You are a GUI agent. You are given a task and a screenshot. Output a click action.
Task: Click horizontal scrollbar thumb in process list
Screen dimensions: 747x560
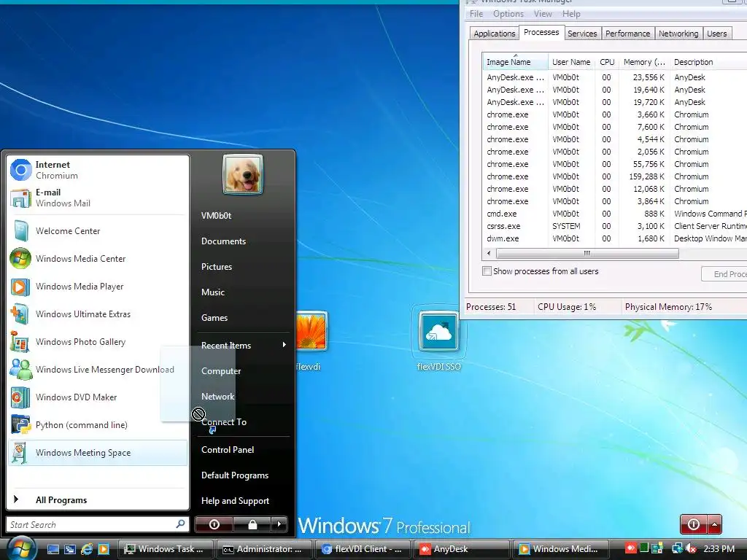[x=587, y=253]
